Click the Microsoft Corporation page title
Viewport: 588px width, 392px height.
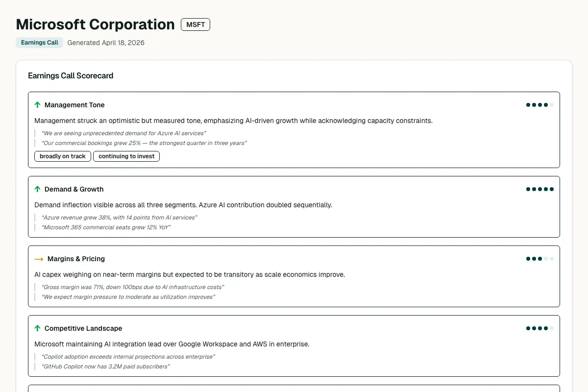point(95,24)
